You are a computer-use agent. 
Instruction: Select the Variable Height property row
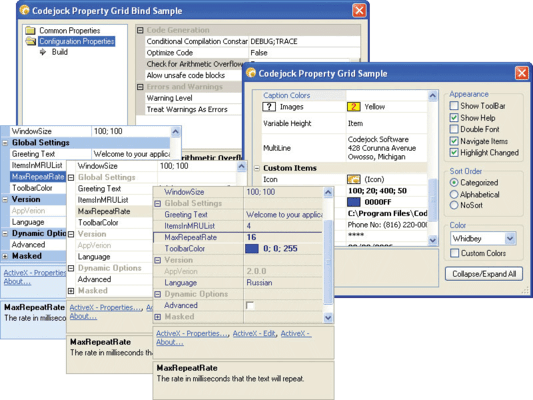coord(344,123)
